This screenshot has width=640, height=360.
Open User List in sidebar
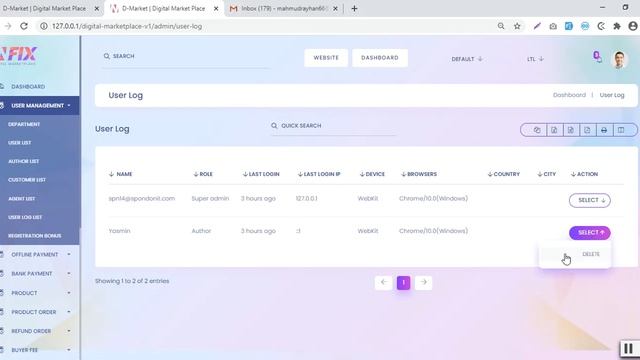(20, 143)
